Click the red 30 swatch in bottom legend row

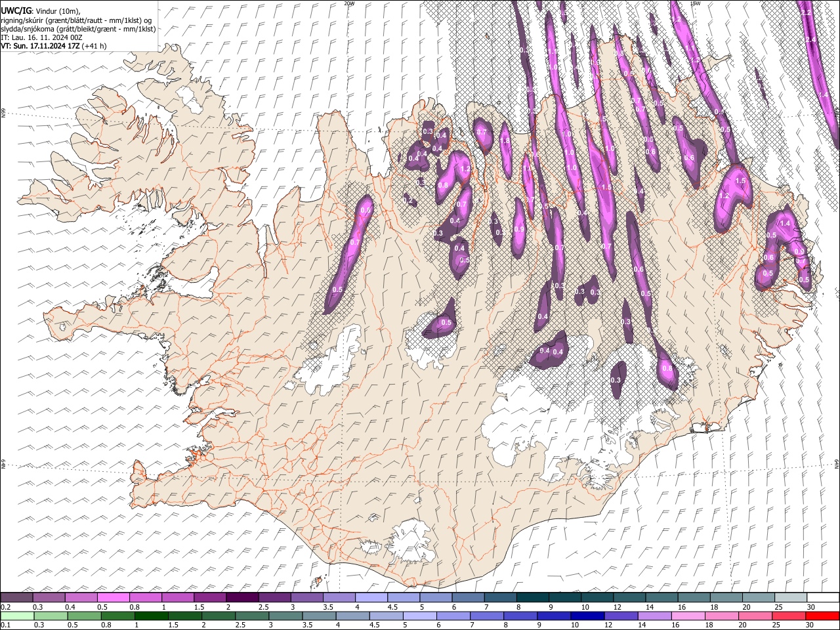pyautogui.click(x=822, y=616)
